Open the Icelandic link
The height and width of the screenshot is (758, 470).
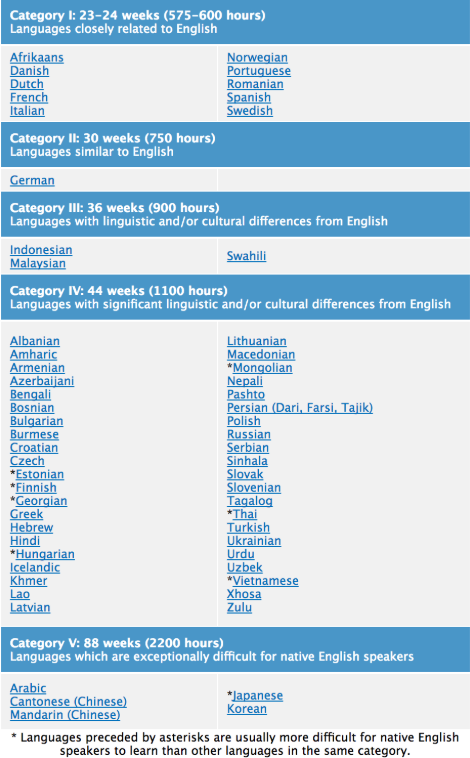[x=35, y=568]
